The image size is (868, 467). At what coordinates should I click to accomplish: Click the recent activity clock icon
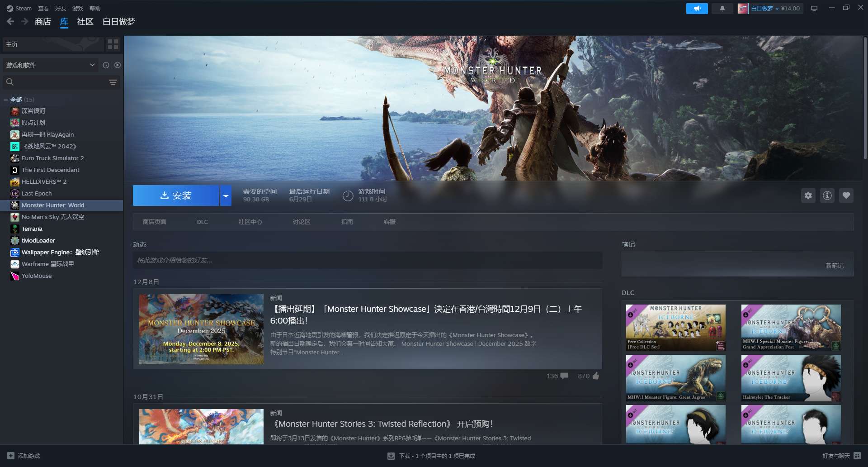[x=106, y=65]
